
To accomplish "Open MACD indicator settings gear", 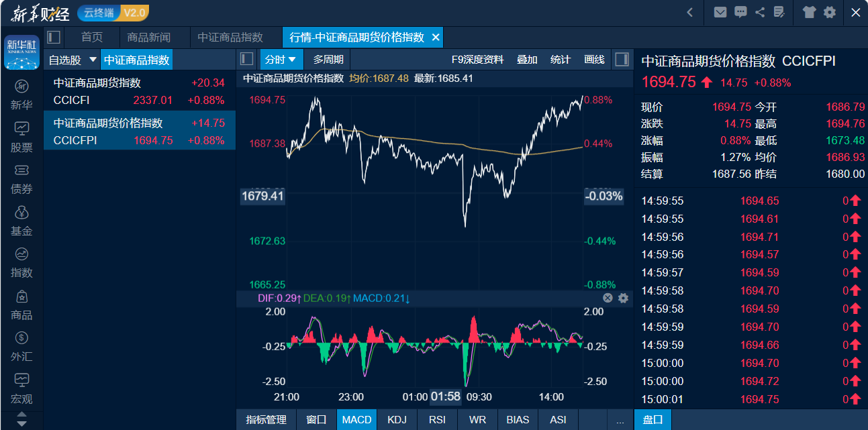I will tap(623, 298).
